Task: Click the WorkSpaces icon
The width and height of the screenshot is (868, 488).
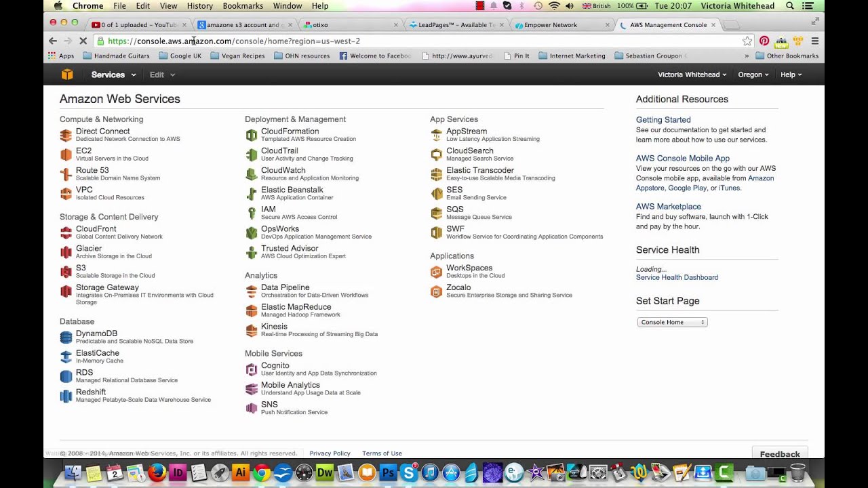Action: (436, 272)
